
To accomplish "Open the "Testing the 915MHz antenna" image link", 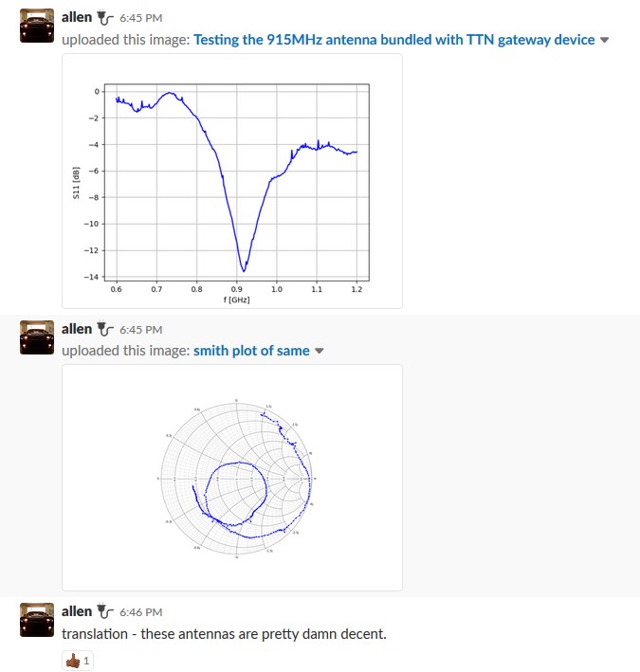I will (393, 40).
